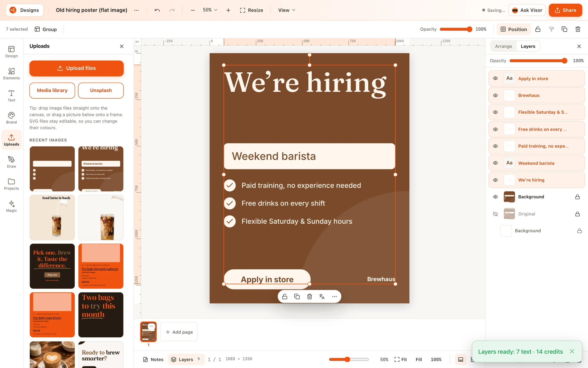Screen dimensions: 588x368
Task: Click translate icon in floating toolbar
Action: pos(322,296)
